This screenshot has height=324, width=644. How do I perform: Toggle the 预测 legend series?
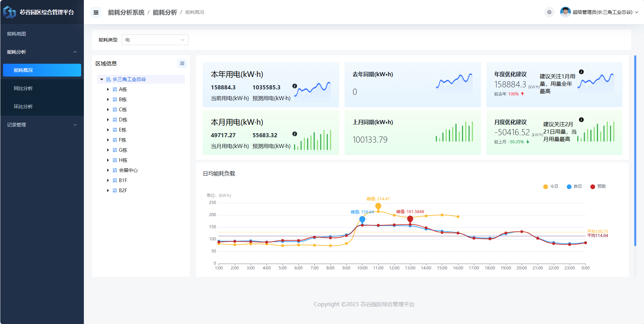[598, 186]
